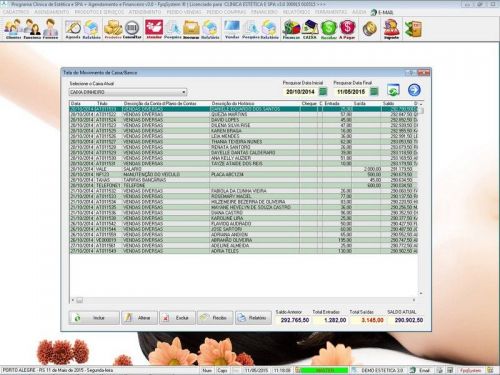Image resolution: width=500 pixels, height=375 pixels.
Task: Click the Relatório button in dialog
Action: pos(253,318)
